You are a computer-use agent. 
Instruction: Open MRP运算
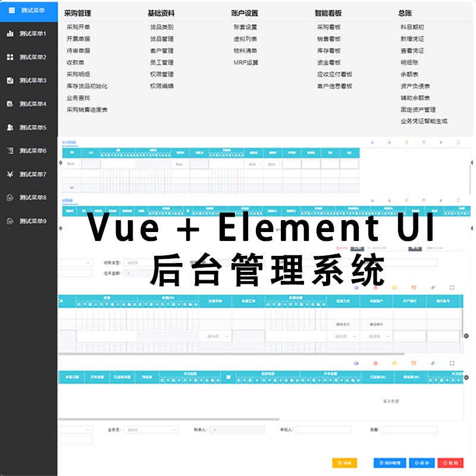point(246,62)
